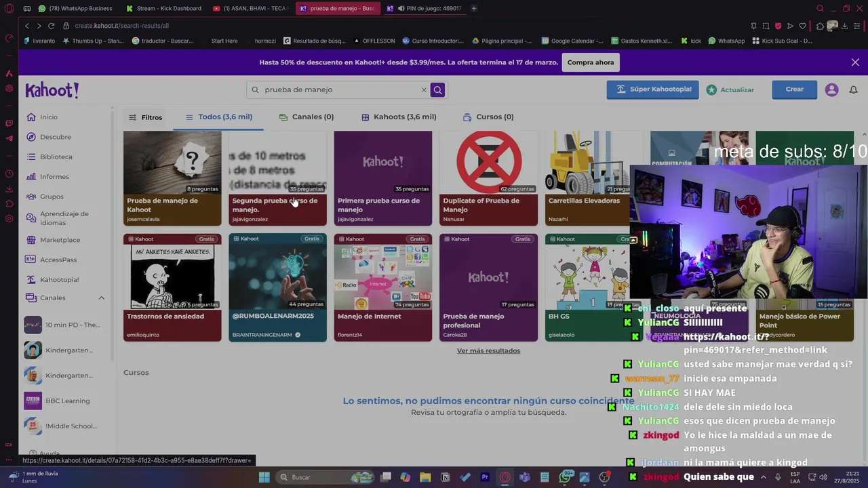
Task: Open the Trastornos de ansiedad card
Action: tap(172, 287)
